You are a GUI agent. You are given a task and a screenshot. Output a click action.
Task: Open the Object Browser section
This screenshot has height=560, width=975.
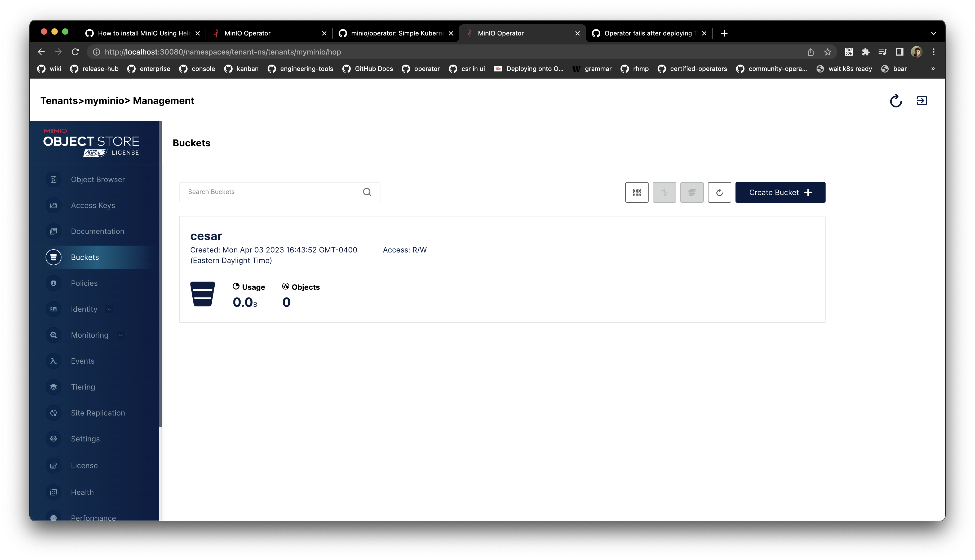tap(97, 179)
